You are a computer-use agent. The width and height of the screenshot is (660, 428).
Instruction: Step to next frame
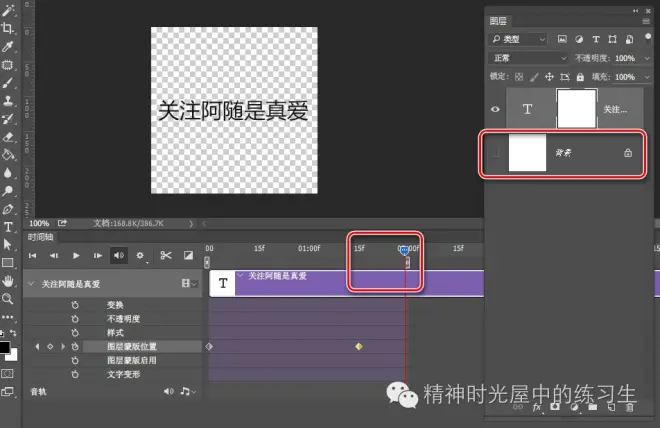tap(98, 255)
